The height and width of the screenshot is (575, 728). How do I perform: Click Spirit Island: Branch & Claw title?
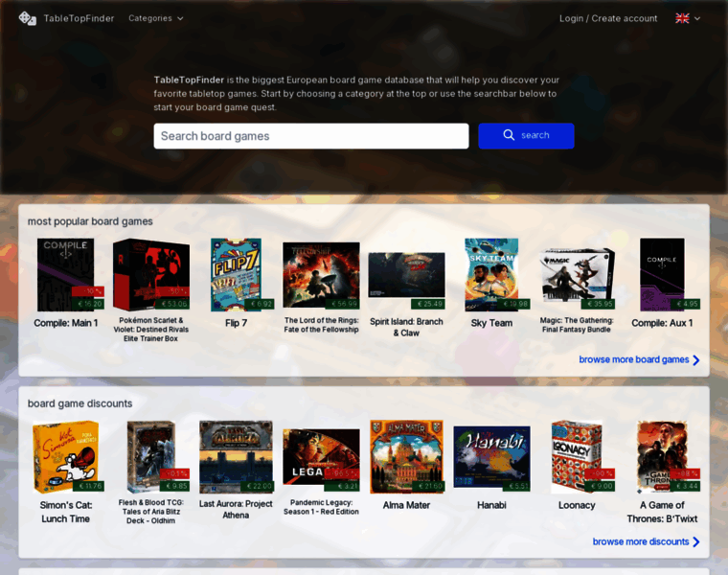pos(406,327)
